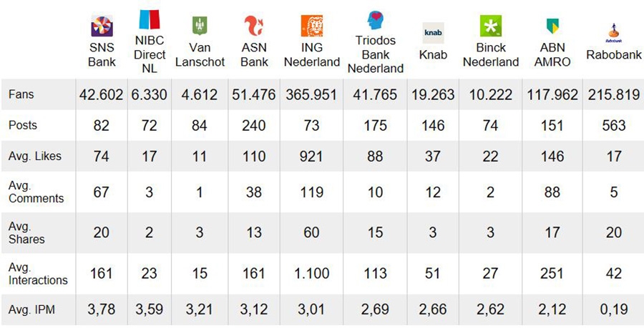Click the NIBC Direct logo icon
Viewport: 644px width, 328px height.
150,20
